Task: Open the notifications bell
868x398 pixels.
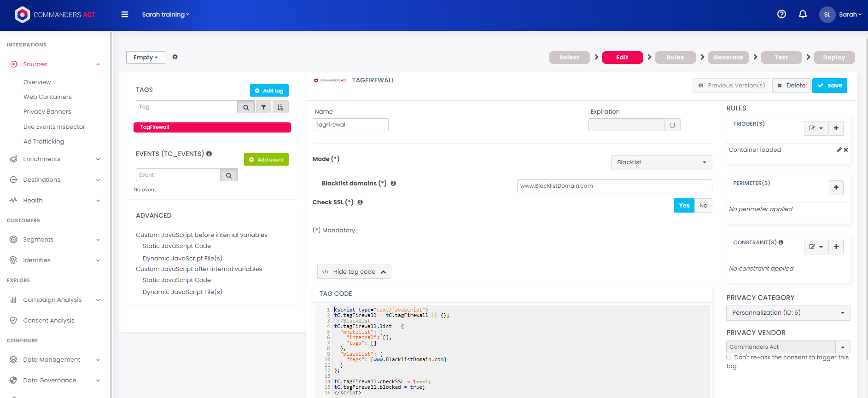Action: [x=803, y=14]
